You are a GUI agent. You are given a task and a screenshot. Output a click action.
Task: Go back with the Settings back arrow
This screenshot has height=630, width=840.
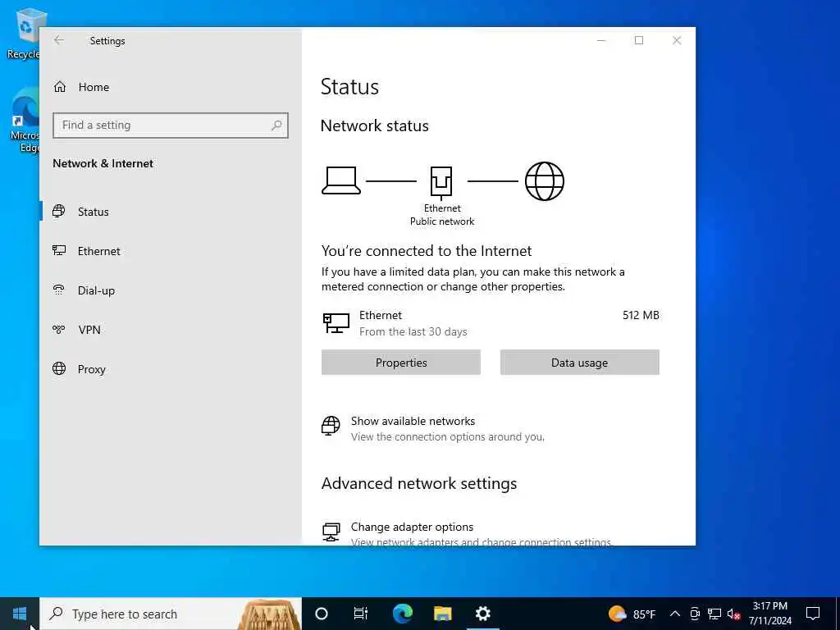point(59,40)
